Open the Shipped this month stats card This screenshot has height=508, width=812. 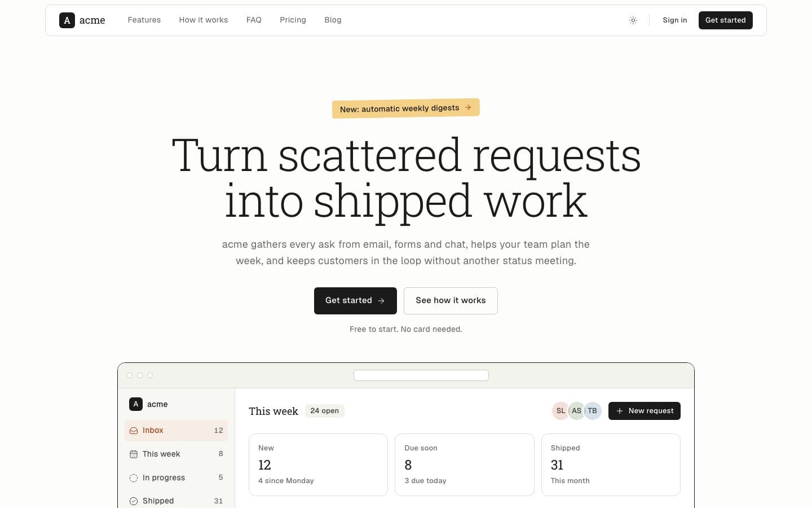click(x=611, y=465)
